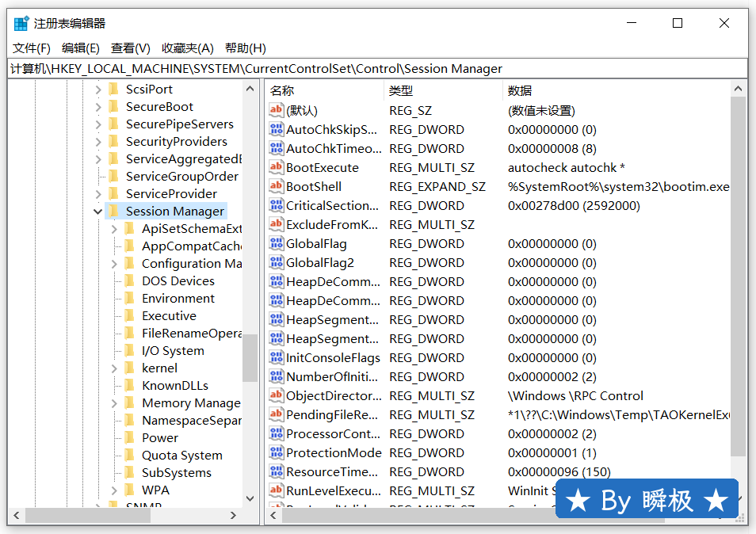Viewport: 756px width, 534px height.
Task: Click the 数据 column header
Action: tap(520, 90)
